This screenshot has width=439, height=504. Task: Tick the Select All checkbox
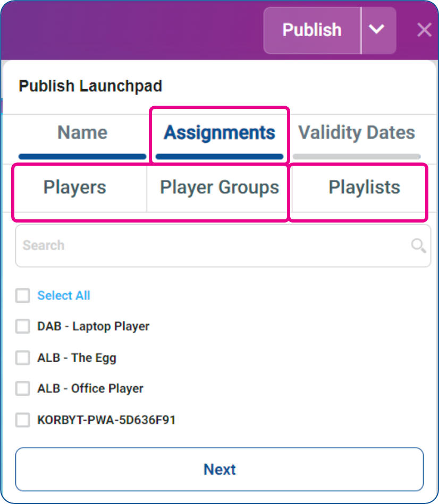coord(22,295)
